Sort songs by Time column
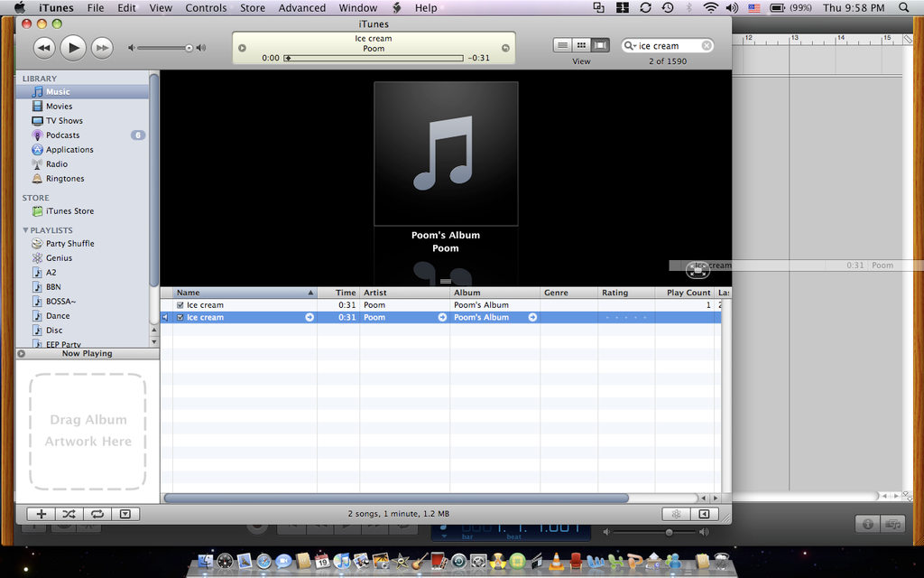The image size is (924, 578). 338,293
